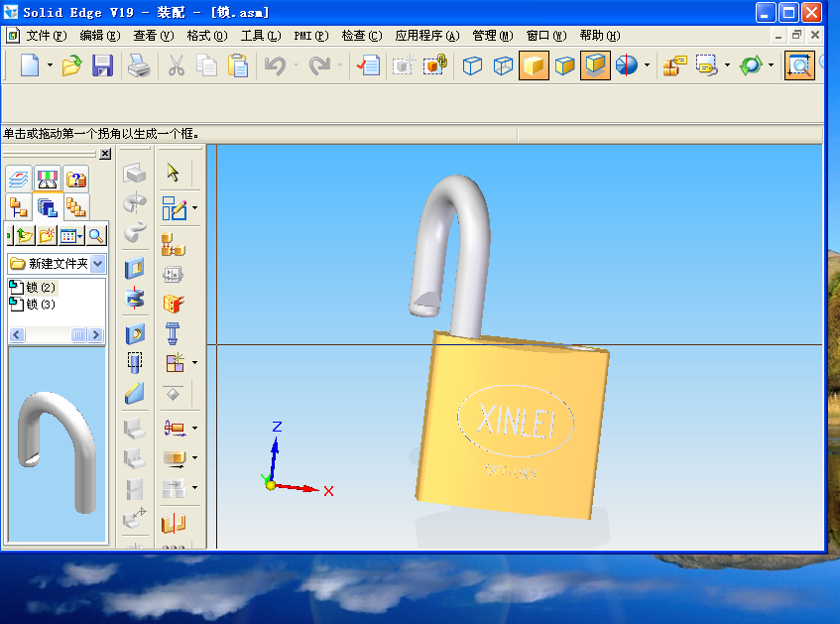This screenshot has width=840, height=624.
Task: Open the pattern parts dropdown arrow
Action: coord(194,363)
